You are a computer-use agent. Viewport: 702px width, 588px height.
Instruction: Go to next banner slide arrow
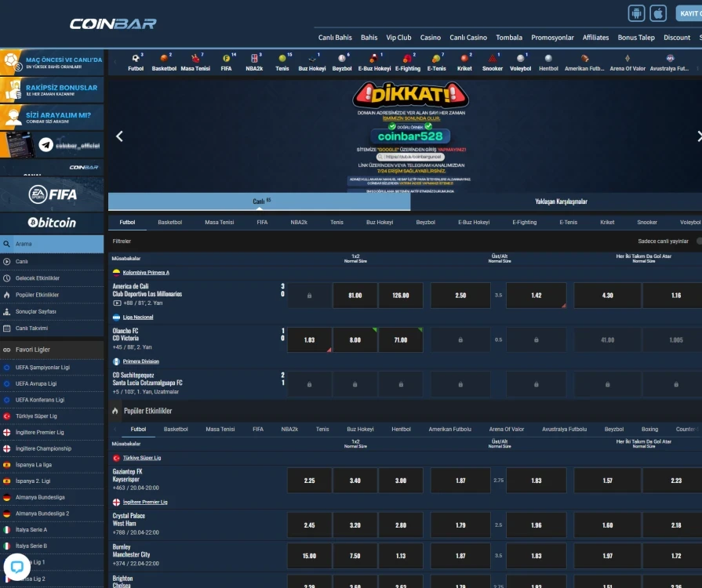point(699,136)
